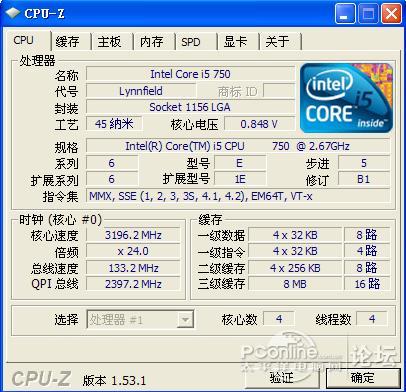Select the CPU tab
The image size is (406, 392).
tap(23, 40)
